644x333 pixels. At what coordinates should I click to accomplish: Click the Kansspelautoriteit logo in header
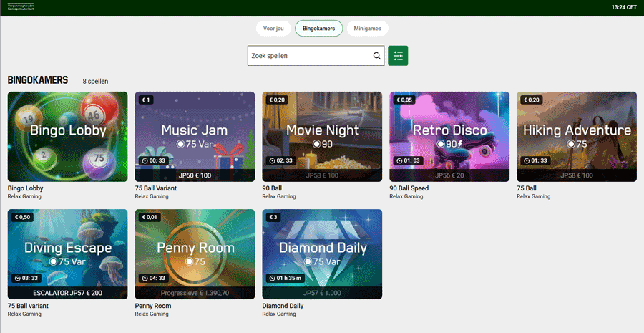21,7
